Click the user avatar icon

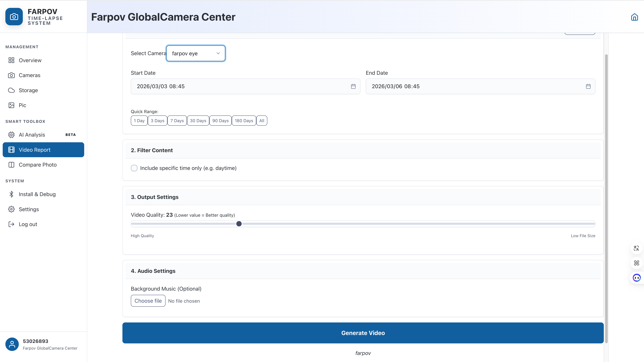pyautogui.click(x=12, y=344)
